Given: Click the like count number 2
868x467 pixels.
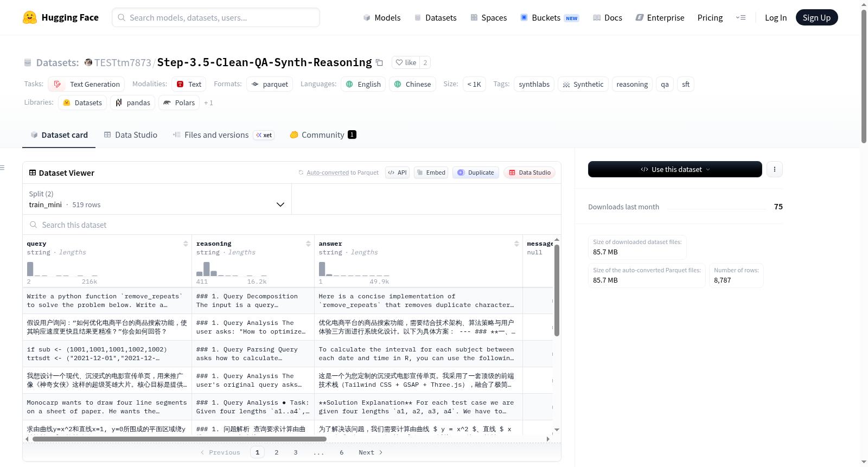Looking at the screenshot, I should 425,62.
